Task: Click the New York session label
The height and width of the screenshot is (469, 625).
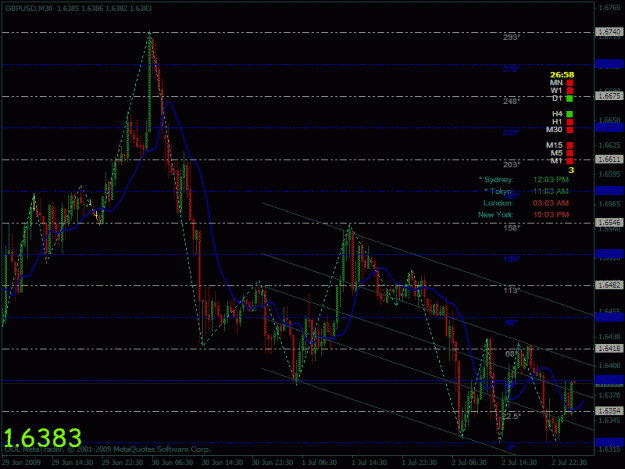Action: click(496, 215)
